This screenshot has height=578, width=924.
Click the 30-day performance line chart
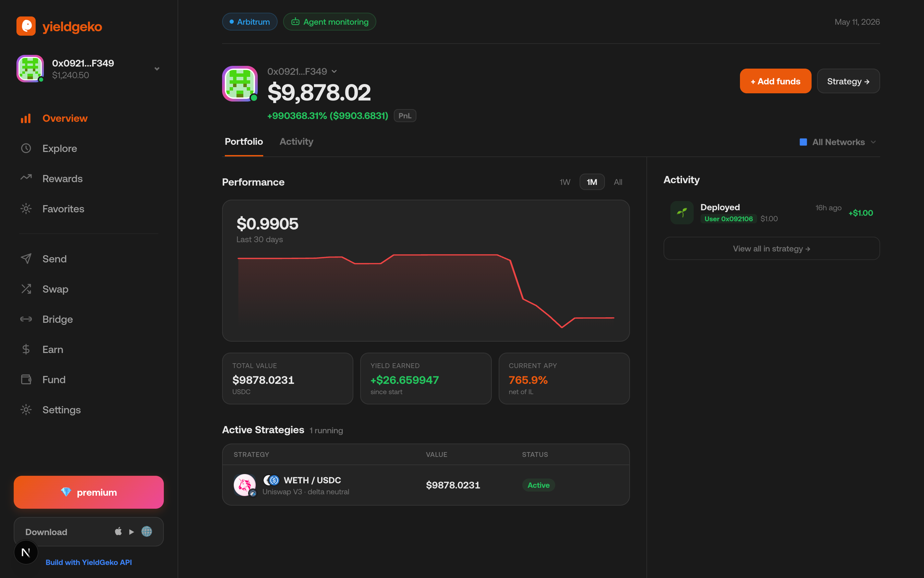coord(426,291)
